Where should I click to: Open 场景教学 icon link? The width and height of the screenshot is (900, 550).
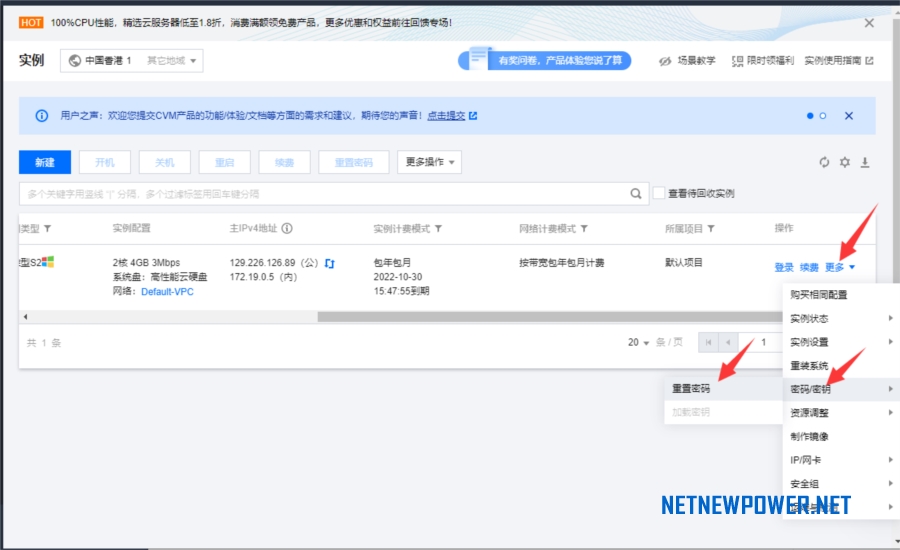click(x=665, y=61)
